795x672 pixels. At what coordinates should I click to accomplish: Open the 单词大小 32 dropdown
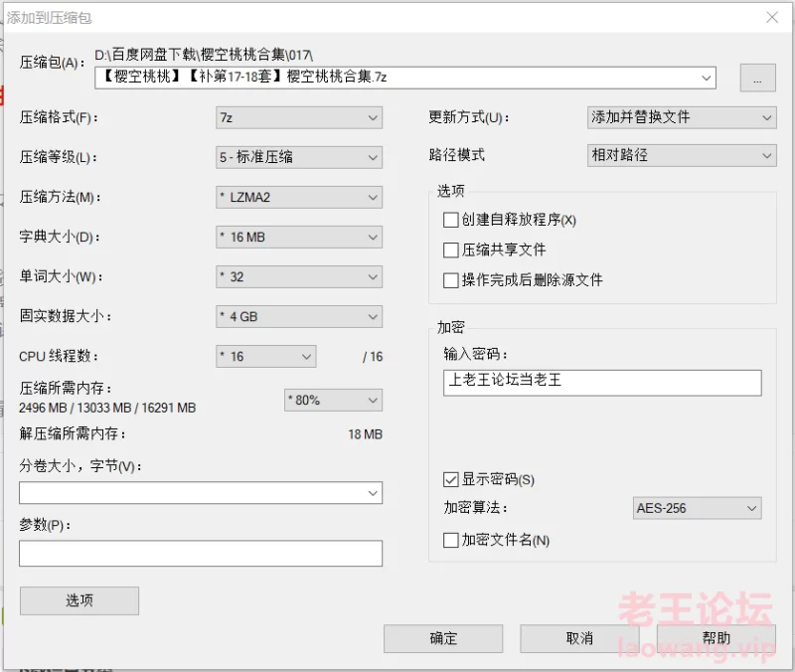299,277
